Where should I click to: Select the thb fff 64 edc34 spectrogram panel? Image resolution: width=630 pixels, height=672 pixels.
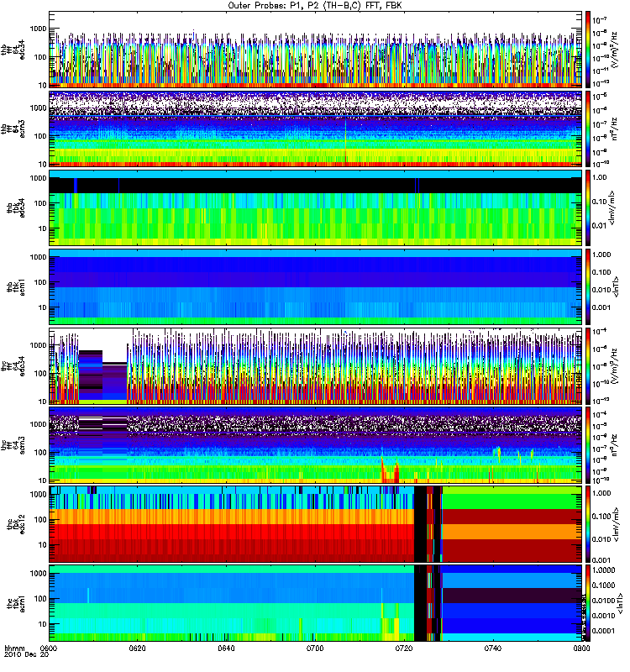coord(315,50)
